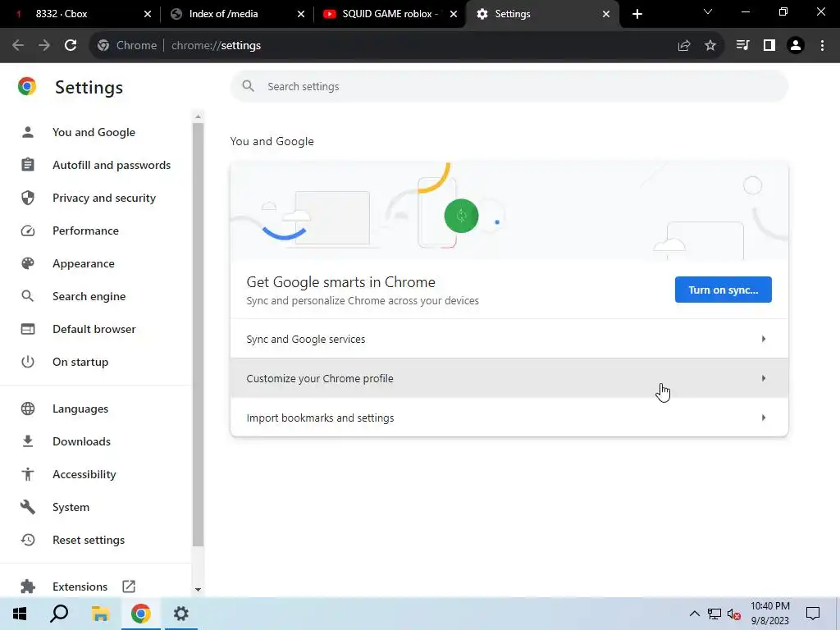
Task: Close the Settings tab
Action: 606,14
